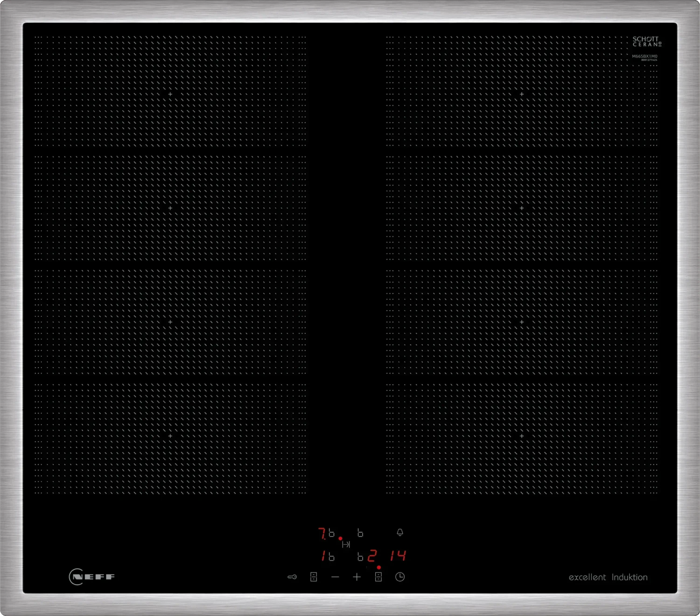Touch the rearmost left cooking zone crosshair
The height and width of the screenshot is (616, 700).
pyautogui.click(x=170, y=94)
